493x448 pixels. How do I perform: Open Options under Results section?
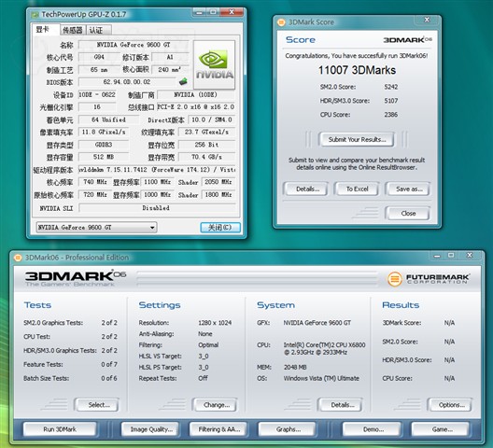click(451, 405)
